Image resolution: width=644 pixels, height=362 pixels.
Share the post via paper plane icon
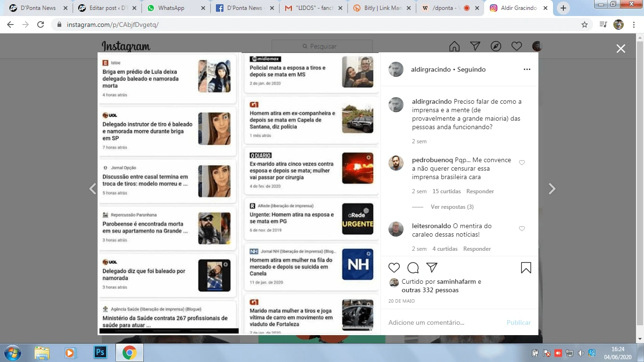tap(432, 268)
